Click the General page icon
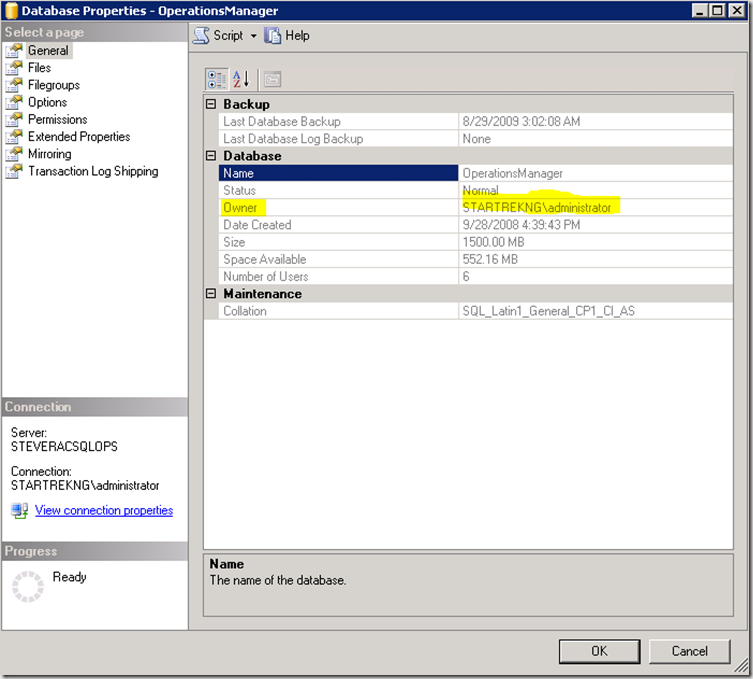Viewport: 753px width, 679px height. (x=14, y=50)
